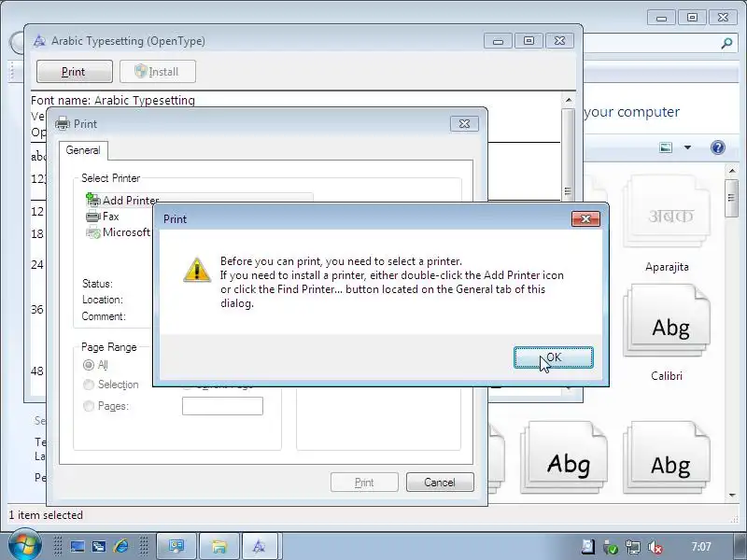This screenshot has width=747, height=560.
Task: Click the Fonts folder scrollbar up arrow
Action: [x=732, y=171]
